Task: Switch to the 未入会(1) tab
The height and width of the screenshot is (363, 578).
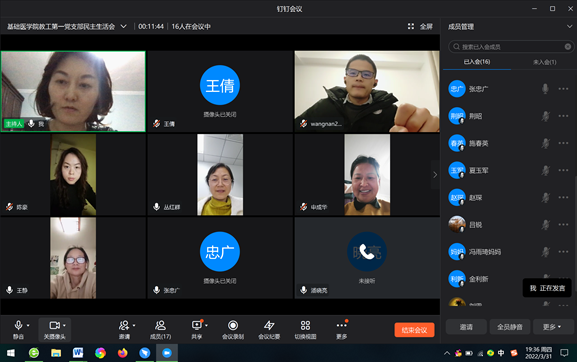Action: coord(544,62)
